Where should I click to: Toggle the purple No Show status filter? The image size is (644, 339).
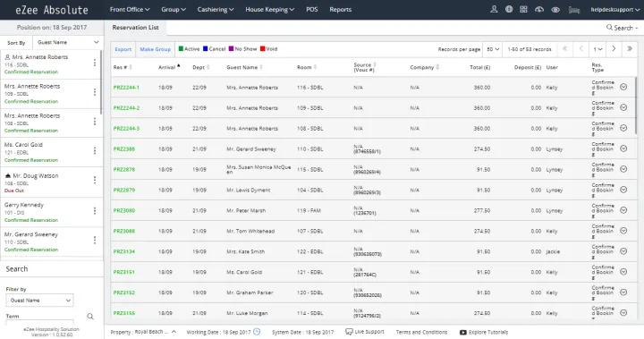[242, 49]
